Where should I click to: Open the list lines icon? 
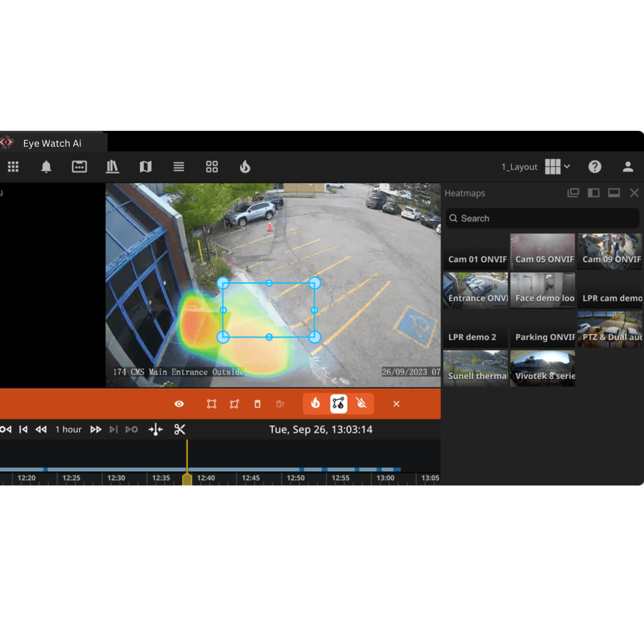[x=179, y=167]
